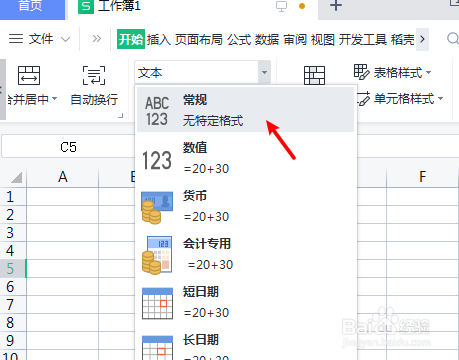This screenshot has height=360, width=459.
Task: Click the 123 number format icon
Action: click(x=157, y=160)
